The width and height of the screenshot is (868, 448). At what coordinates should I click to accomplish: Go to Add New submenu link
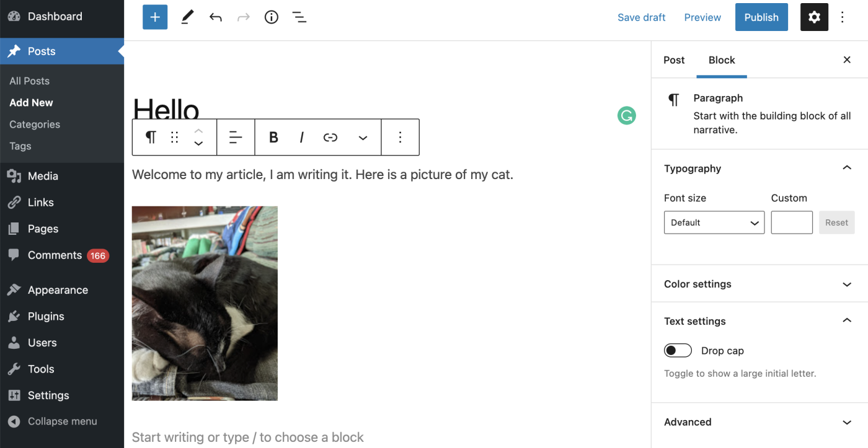pos(31,102)
